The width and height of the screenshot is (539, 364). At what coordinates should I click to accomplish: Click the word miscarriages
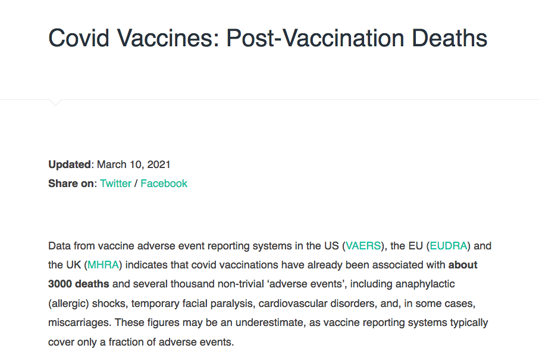pyautogui.click(x=79, y=323)
